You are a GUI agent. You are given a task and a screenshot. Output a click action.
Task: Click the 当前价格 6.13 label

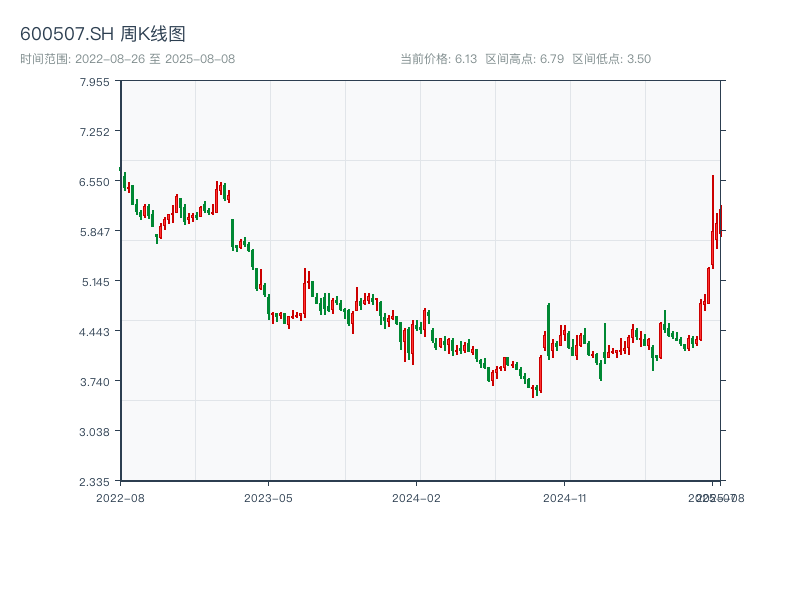point(438,59)
